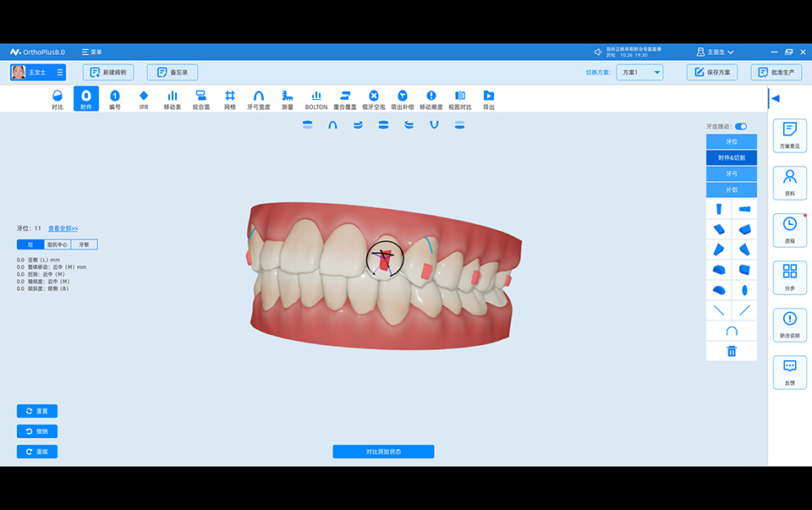This screenshot has width=812, height=510.
Task: Toggle the 牙齿随动 switch
Action: (741, 126)
